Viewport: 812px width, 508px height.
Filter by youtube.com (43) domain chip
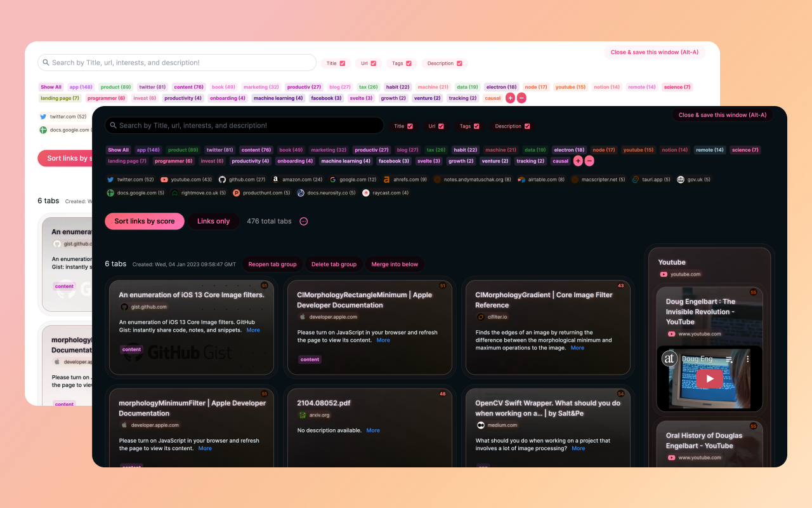pos(186,180)
